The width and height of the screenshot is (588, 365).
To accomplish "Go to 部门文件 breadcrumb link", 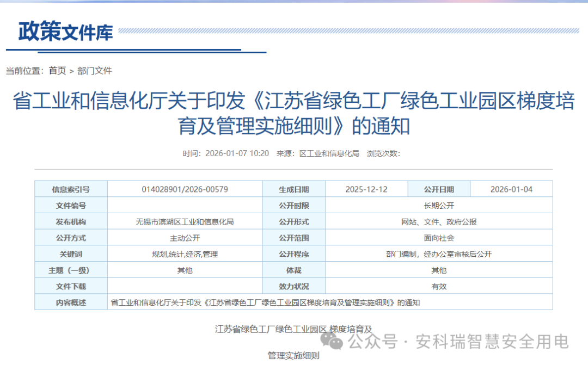I will (95, 71).
